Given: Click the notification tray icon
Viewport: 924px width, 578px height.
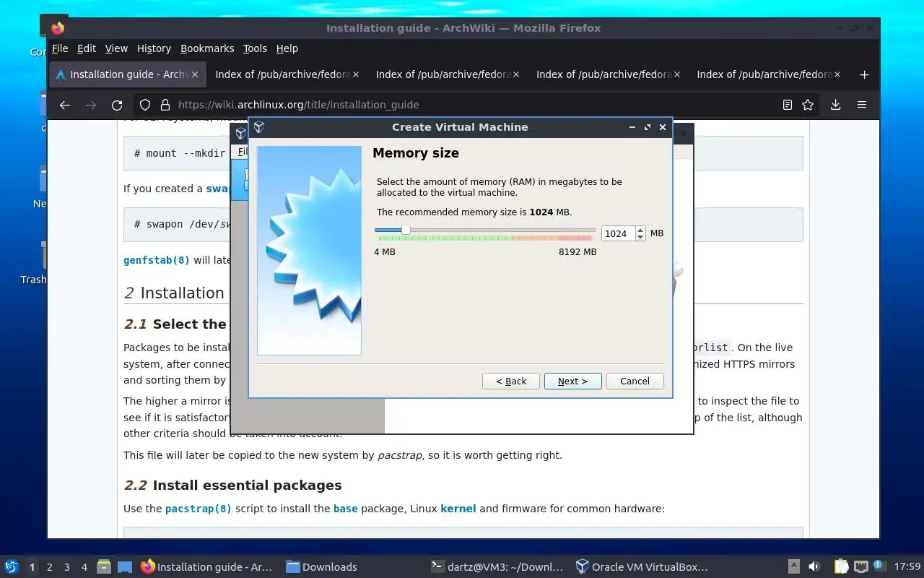Looking at the screenshot, I should 879,566.
